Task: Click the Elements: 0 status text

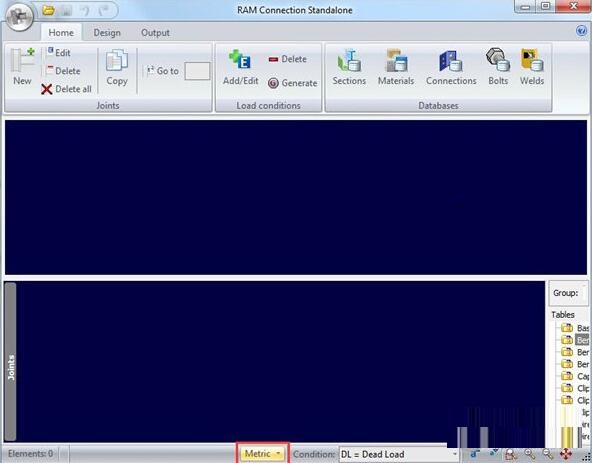Action: 31,454
